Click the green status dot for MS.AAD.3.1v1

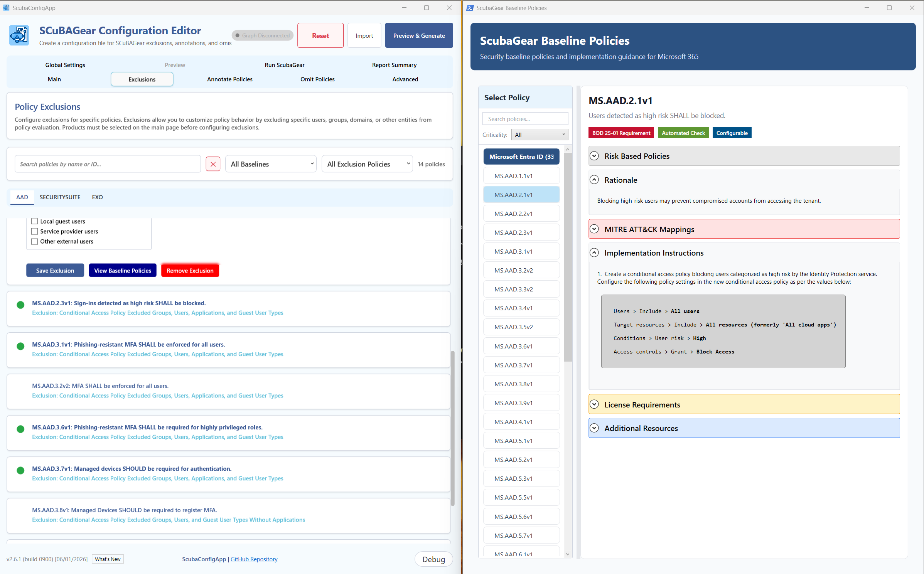tap(21, 346)
